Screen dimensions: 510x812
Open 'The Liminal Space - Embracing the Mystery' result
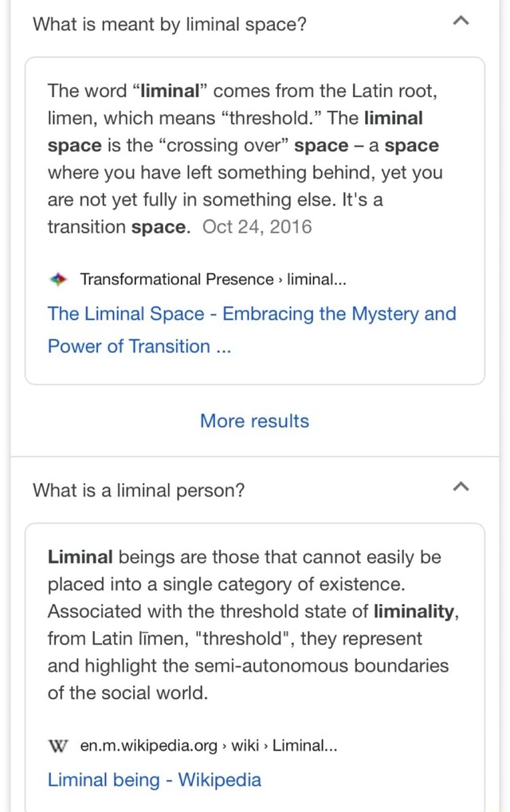click(x=252, y=313)
